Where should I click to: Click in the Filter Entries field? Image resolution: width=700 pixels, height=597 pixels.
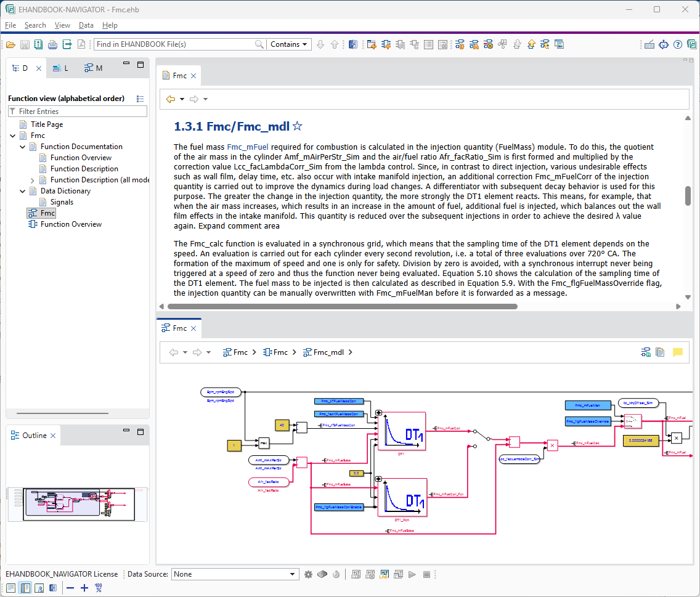pos(78,111)
